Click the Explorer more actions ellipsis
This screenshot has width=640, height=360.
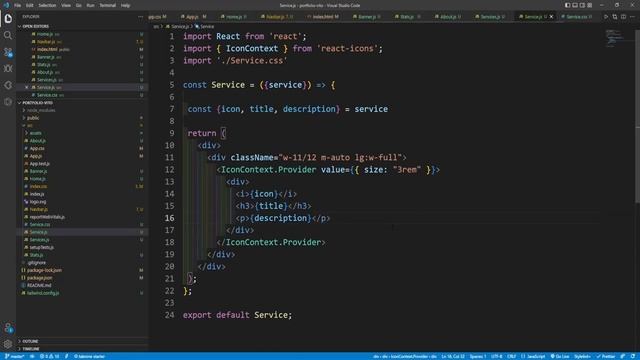click(x=140, y=17)
